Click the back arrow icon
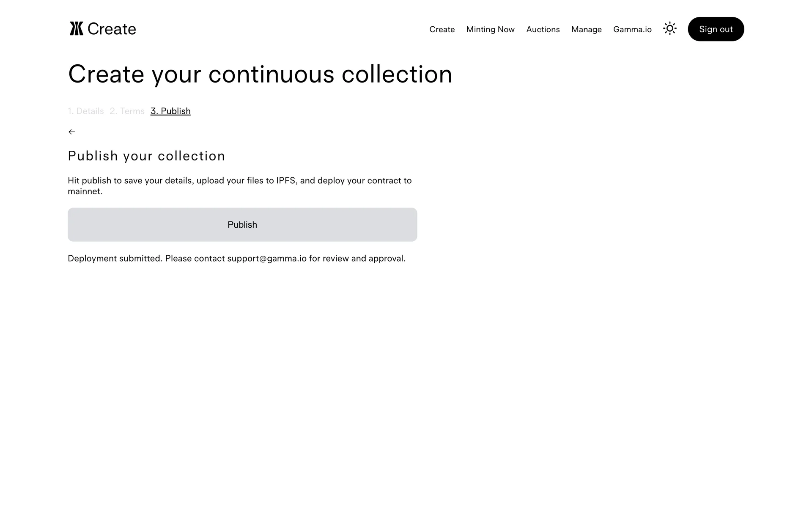 pyautogui.click(x=72, y=132)
